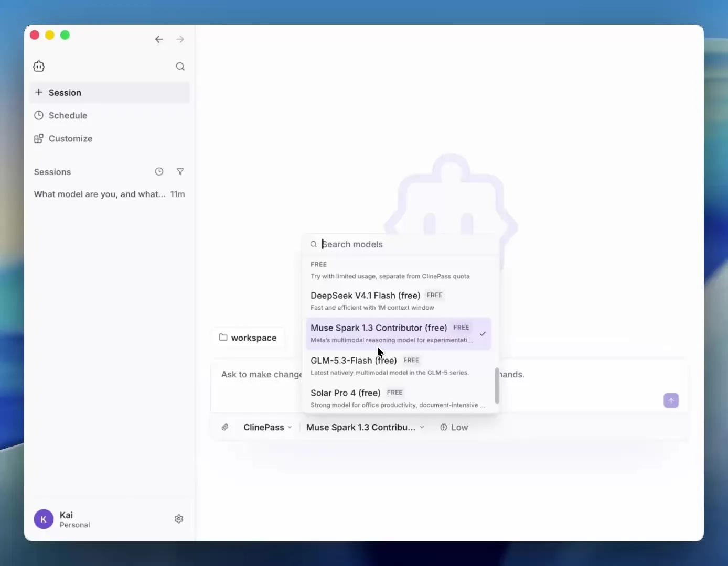Open the Customize page
Viewport: 728px width, 566px height.
(x=110, y=139)
